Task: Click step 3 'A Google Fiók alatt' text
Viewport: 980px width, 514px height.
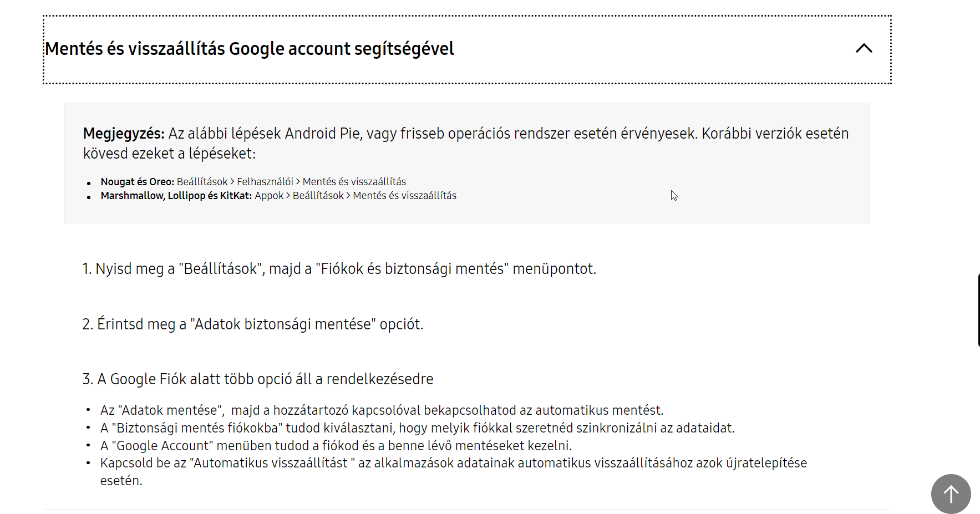Action: coord(258,379)
